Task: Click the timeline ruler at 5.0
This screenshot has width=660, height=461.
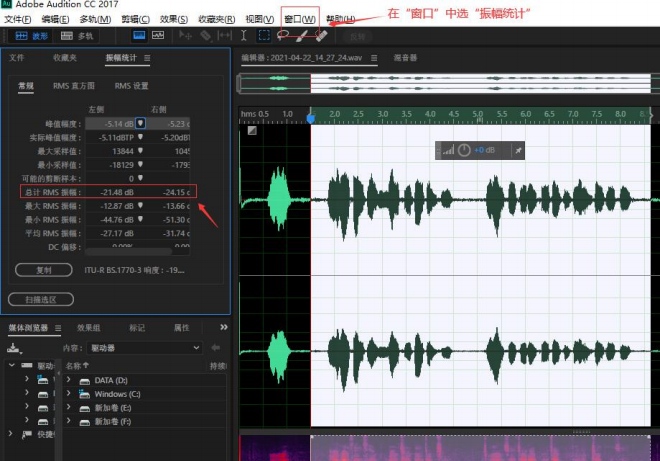Action: pos(478,114)
